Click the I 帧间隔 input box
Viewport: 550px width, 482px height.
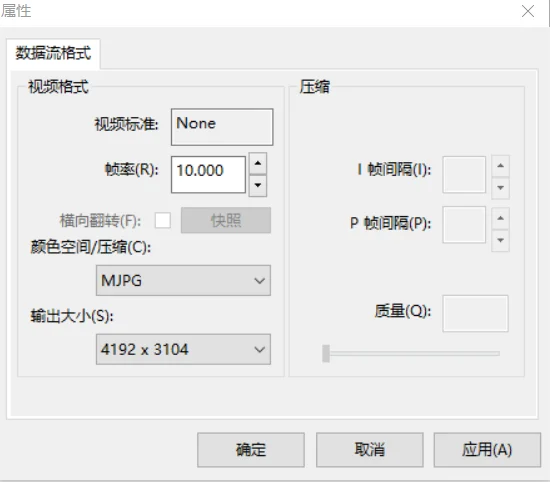pyautogui.click(x=464, y=175)
